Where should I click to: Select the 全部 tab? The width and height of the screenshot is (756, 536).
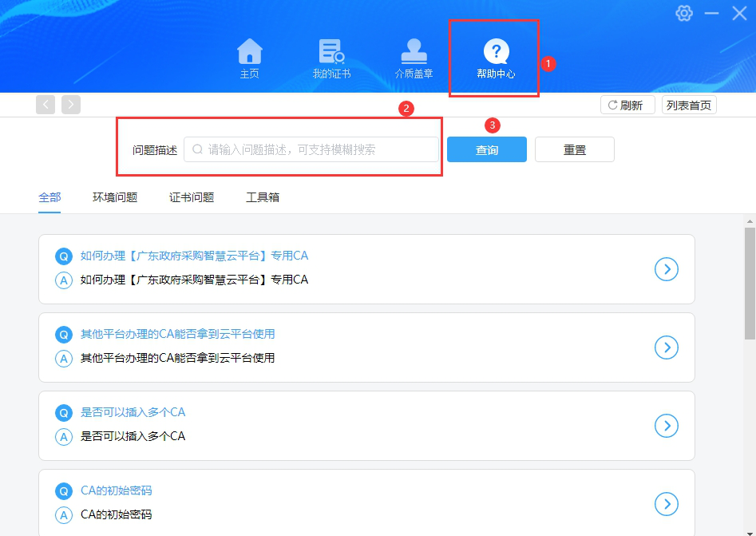coord(49,197)
